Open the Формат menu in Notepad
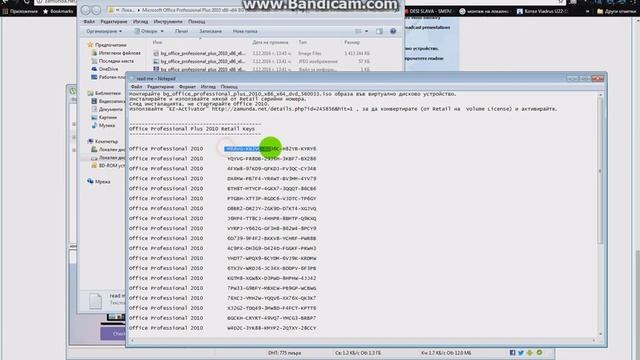Image resolution: width=640 pixels, height=360 pixels. (187, 87)
